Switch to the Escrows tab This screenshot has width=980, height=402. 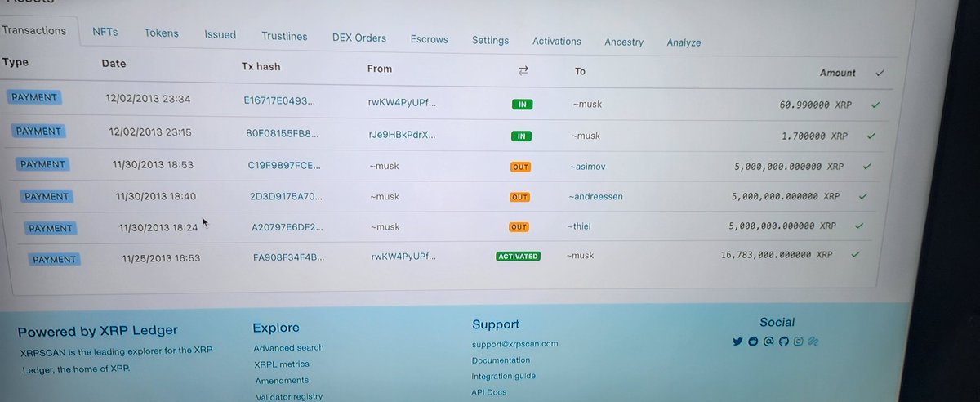point(430,38)
